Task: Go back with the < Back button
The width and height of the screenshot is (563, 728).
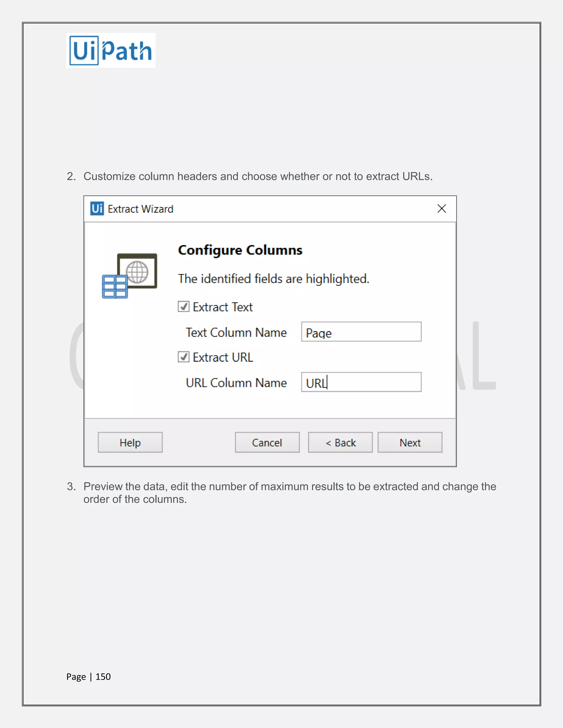Action: (x=340, y=442)
